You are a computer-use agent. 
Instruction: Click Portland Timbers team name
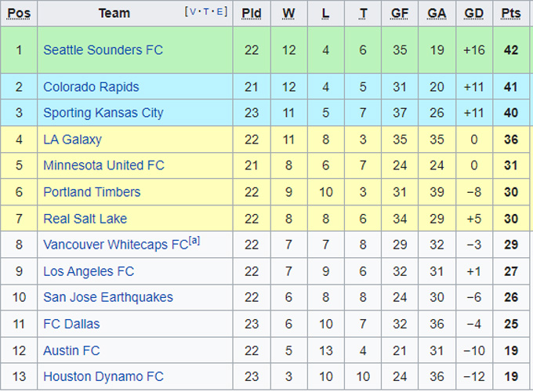(x=92, y=192)
